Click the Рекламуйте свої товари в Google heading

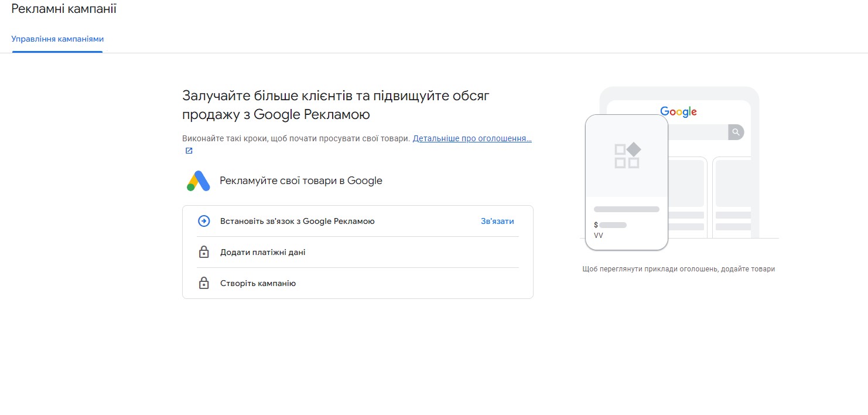pos(300,181)
